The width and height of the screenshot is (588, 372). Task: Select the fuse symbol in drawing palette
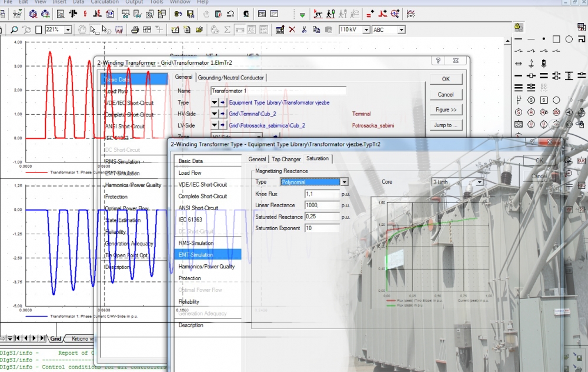click(518, 64)
